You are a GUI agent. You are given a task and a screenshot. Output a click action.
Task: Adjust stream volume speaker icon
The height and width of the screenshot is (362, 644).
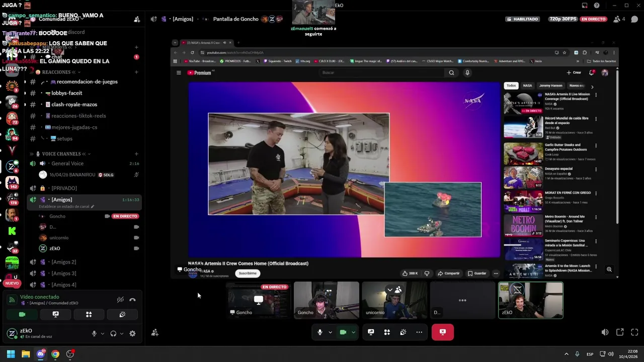pos(605,332)
